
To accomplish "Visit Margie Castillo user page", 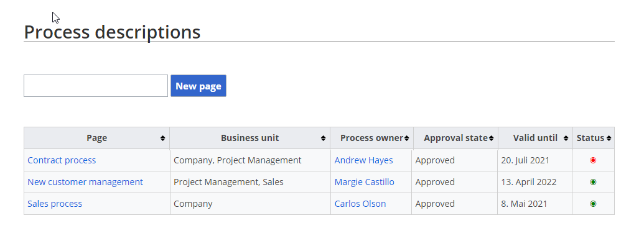I will (364, 182).
